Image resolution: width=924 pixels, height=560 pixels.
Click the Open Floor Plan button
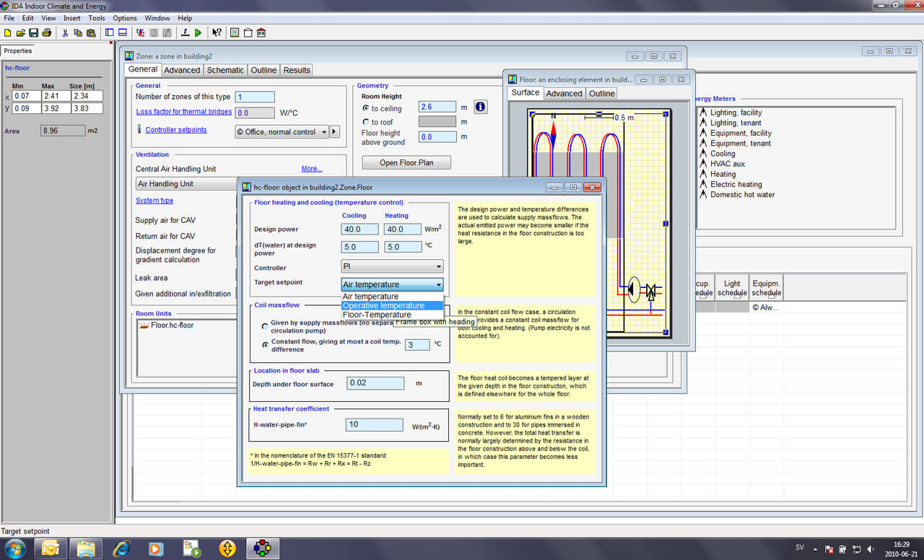[406, 162]
